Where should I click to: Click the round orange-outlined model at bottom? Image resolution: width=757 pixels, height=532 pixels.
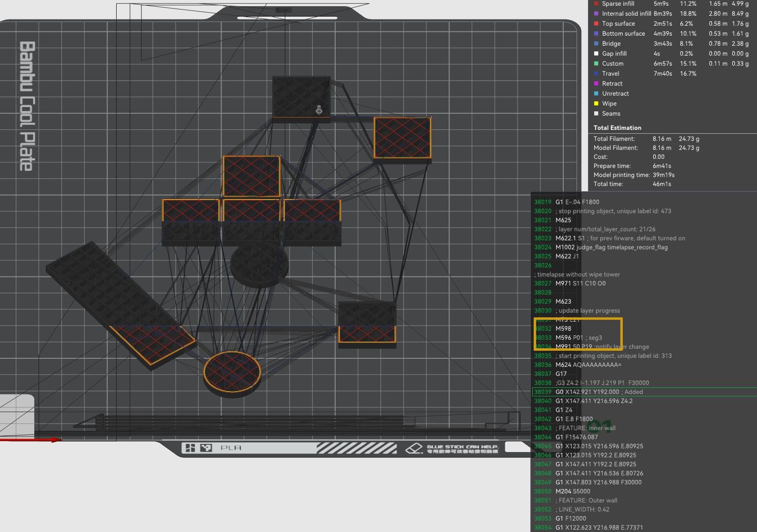(x=232, y=374)
